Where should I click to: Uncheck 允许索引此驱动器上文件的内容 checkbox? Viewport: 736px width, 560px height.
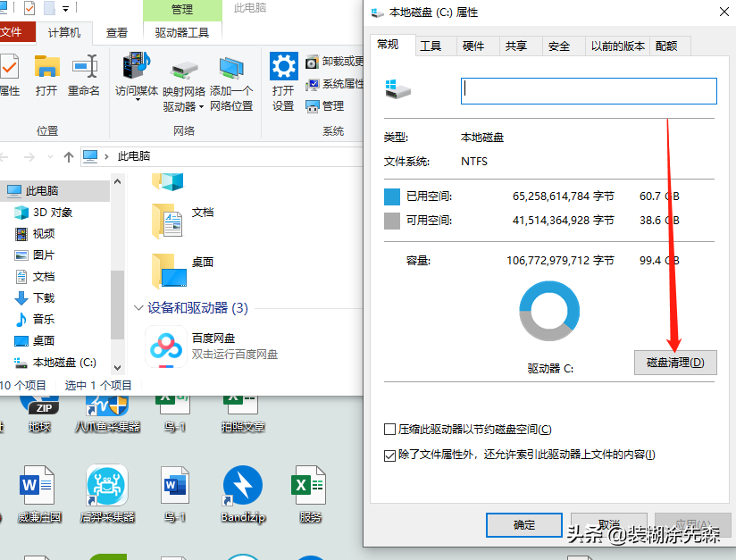[389, 455]
